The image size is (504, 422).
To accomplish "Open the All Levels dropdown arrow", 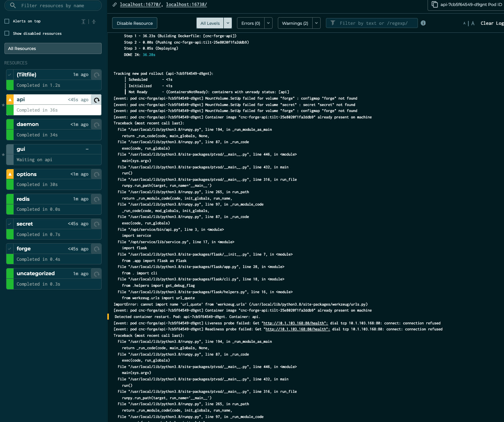I will [x=228, y=23].
